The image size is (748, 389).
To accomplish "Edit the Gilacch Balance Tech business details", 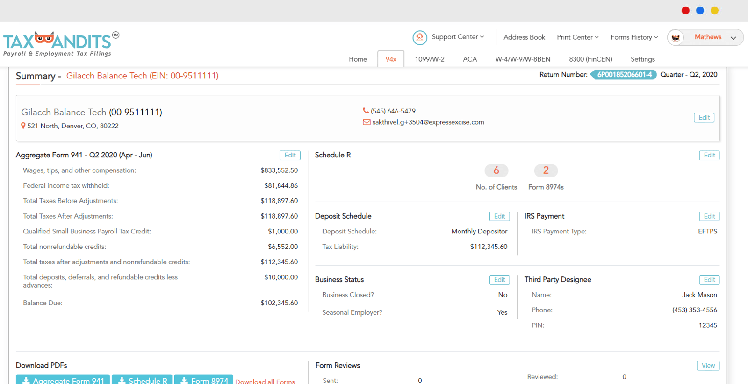I will point(704,117).
